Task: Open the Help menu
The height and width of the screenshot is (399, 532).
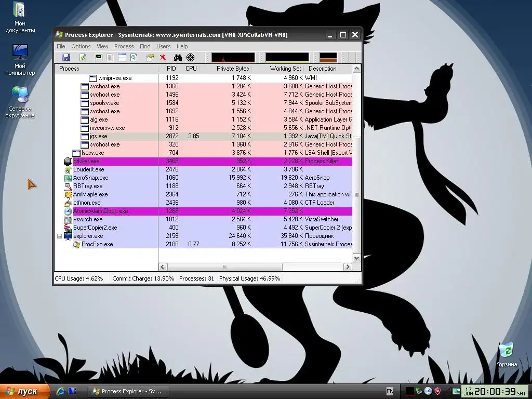Action: (x=182, y=46)
